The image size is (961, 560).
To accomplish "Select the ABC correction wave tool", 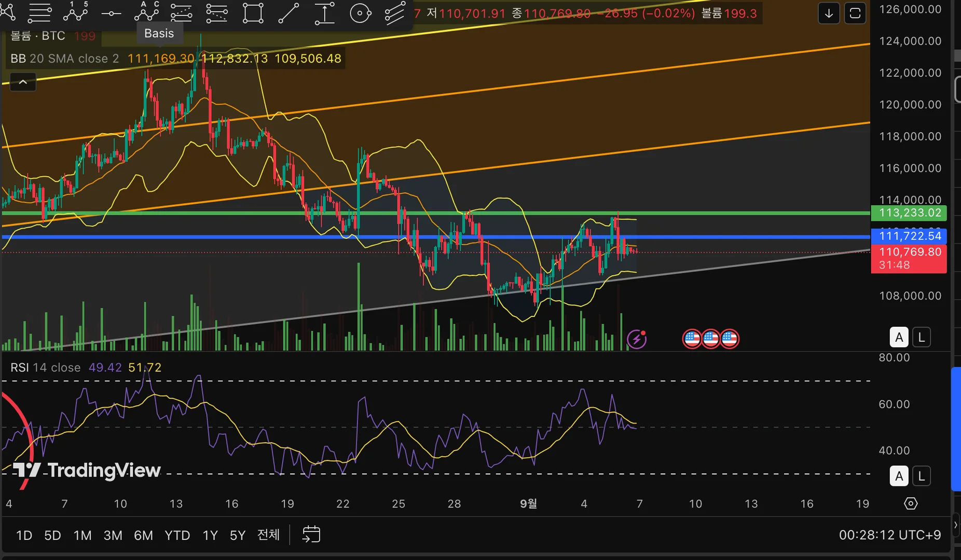I will tap(147, 11).
